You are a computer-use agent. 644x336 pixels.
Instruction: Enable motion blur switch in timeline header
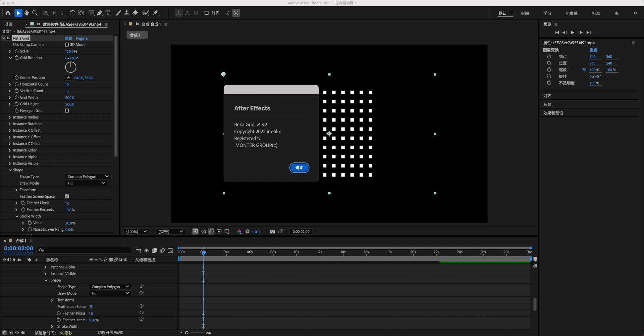point(162,250)
